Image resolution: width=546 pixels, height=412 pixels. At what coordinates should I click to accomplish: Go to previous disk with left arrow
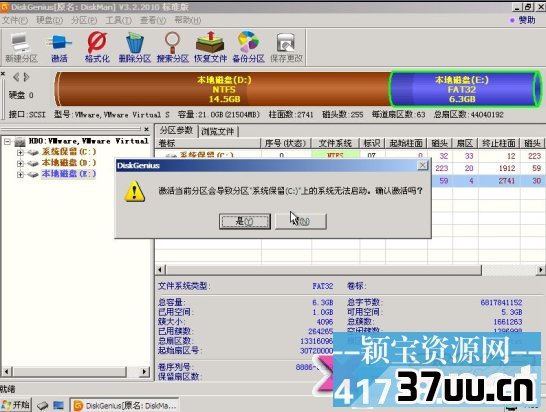click(x=16, y=77)
